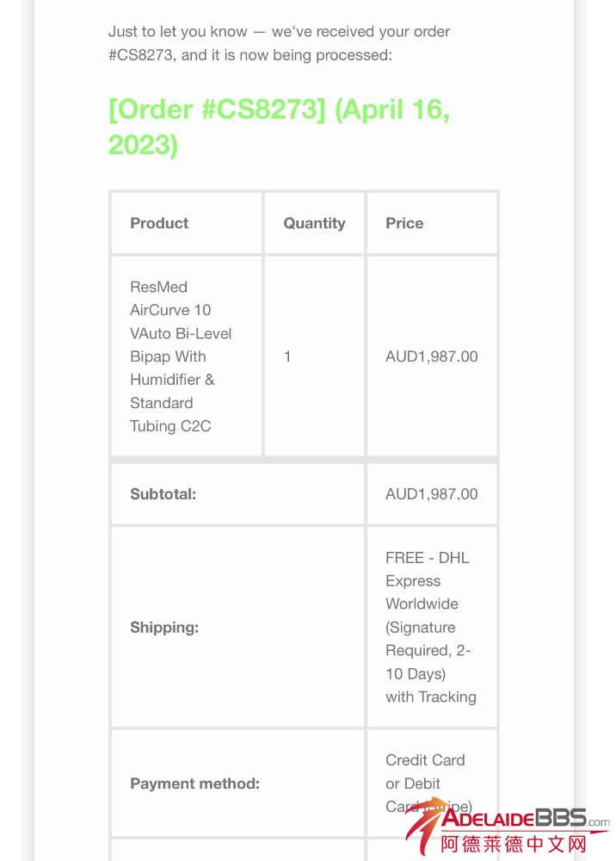
Task: Click the product price AUD1,987.00
Action: (431, 356)
